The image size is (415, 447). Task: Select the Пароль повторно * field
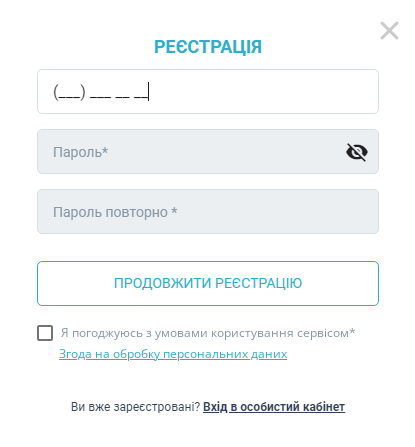click(208, 211)
